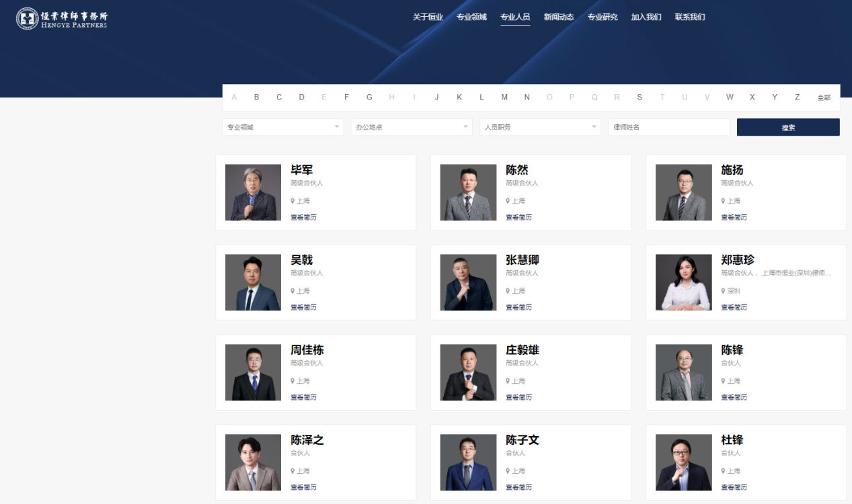The width and height of the screenshot is (852, 504).
Task: Open the 专业领域 dropdown
Action: 282,126
